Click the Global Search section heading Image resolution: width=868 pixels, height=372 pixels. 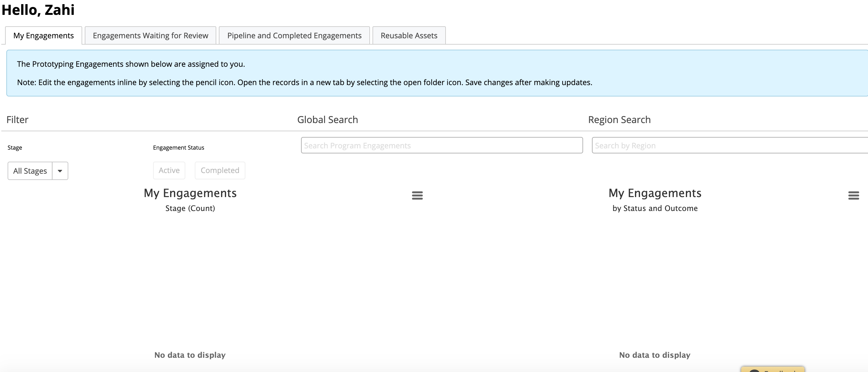[328, 120]
